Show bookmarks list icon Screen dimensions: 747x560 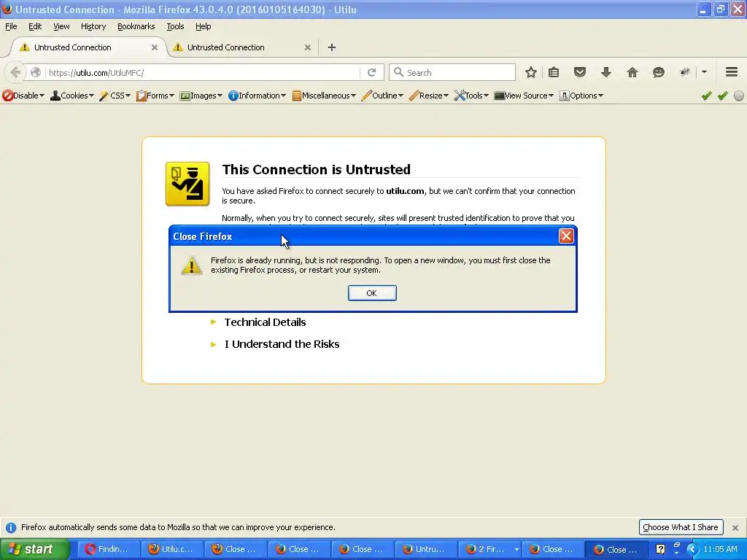click(554, 72)
